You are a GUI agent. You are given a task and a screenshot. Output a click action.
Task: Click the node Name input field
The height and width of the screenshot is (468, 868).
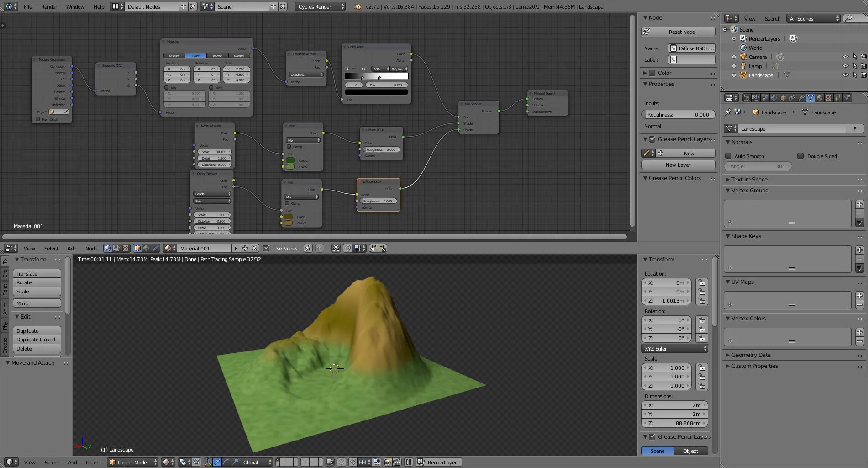tap(692, 48)
